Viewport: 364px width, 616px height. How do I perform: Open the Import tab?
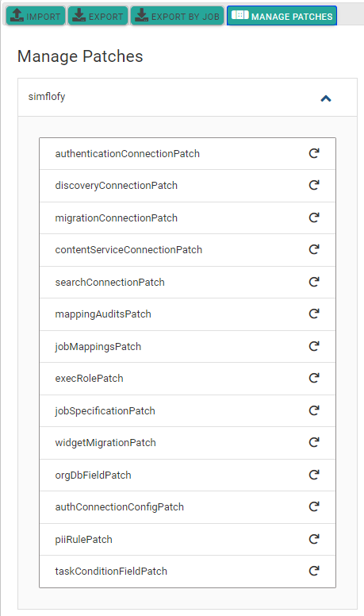coord(36,16)
